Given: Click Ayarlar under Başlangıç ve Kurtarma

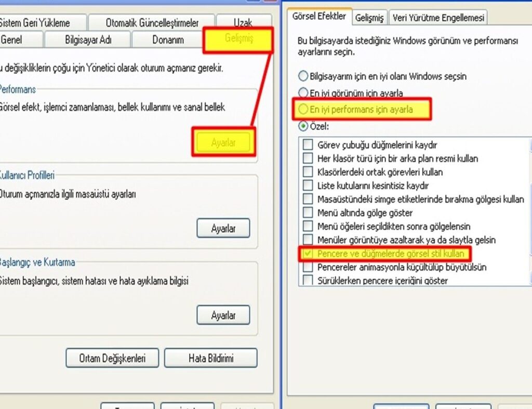Looking at the screenshot, I should pyautogui.click(x=223, y=315).
